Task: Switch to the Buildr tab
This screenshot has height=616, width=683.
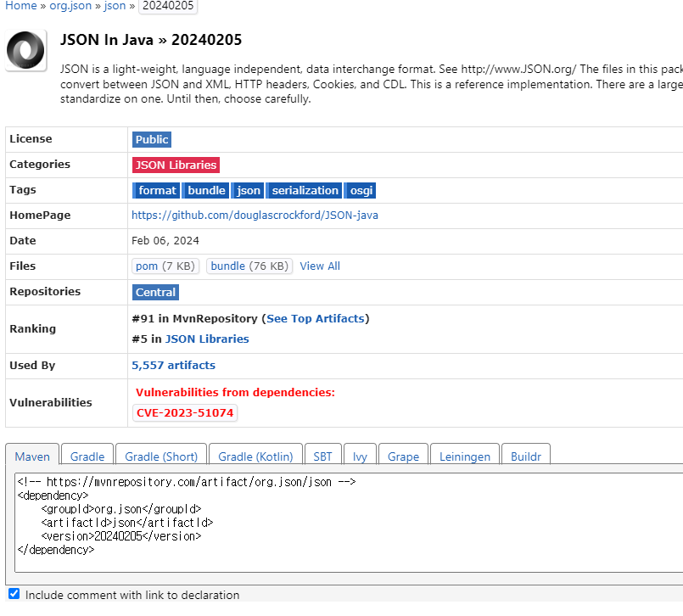Action: (526, 456)
